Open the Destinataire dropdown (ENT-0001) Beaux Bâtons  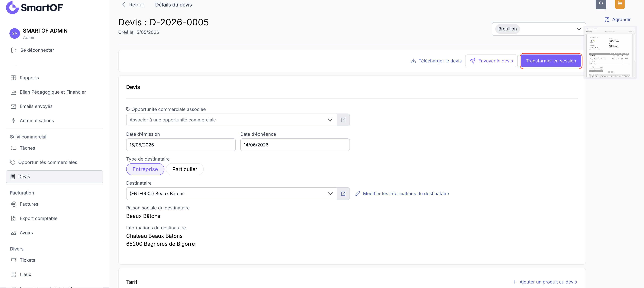231,194
